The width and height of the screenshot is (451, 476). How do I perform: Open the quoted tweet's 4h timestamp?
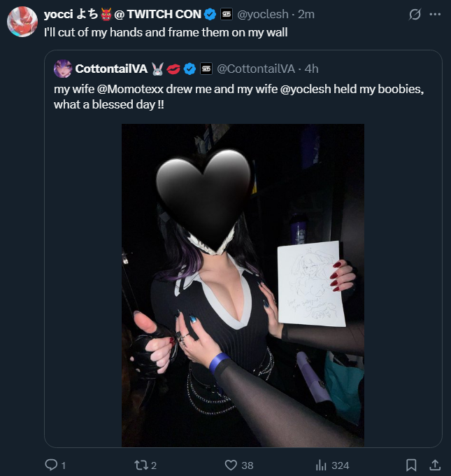311,69
